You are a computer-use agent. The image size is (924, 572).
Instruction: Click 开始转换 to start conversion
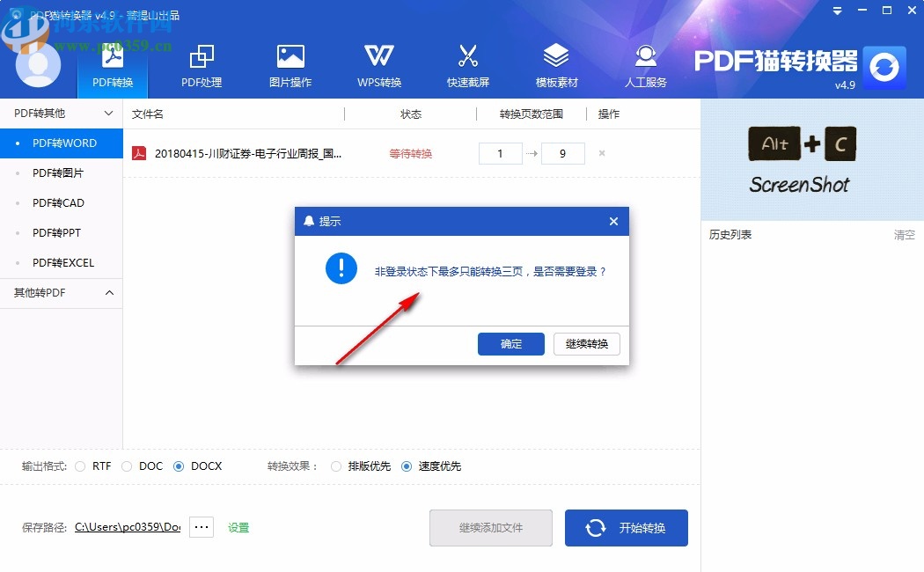coord(627,526)
